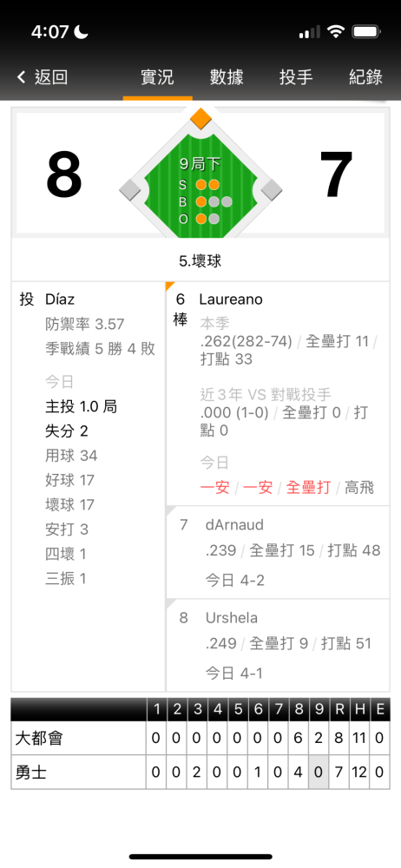401x868 pixels.
Task: Tap the moon focus mode icon
Action: [82, 32]
